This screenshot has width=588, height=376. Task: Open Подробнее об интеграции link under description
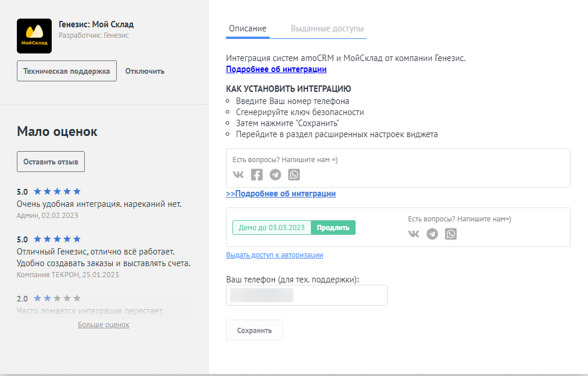(276, 69)
